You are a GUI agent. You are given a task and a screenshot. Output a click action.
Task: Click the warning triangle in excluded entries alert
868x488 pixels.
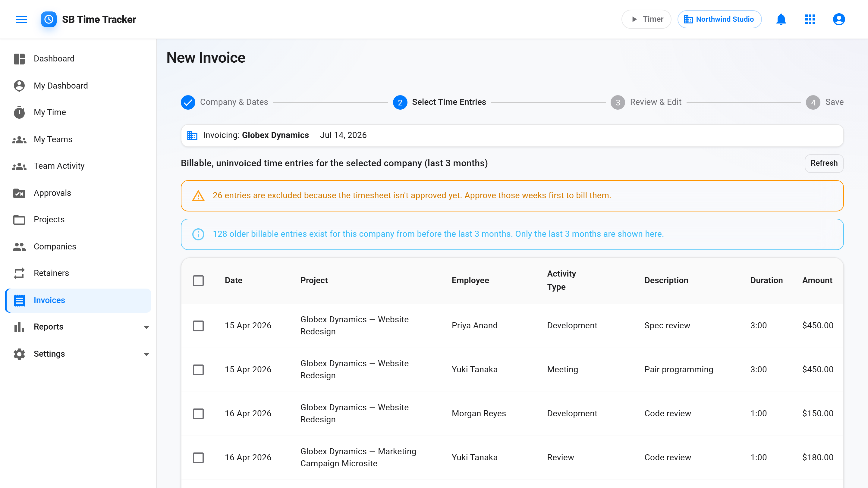click(x=198, y=196)
